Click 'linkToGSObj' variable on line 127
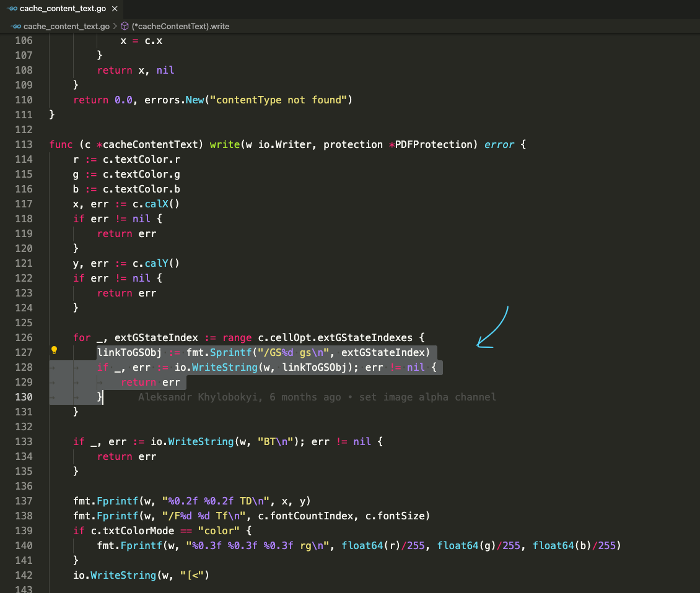The width and height of the screenshot is (700, 593). coord(129,352)
